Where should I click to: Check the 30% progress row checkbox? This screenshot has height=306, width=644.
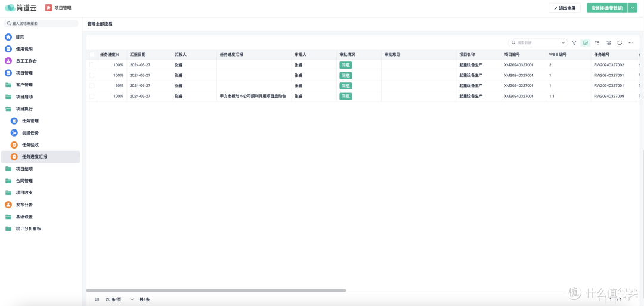[x=92, y=86]
